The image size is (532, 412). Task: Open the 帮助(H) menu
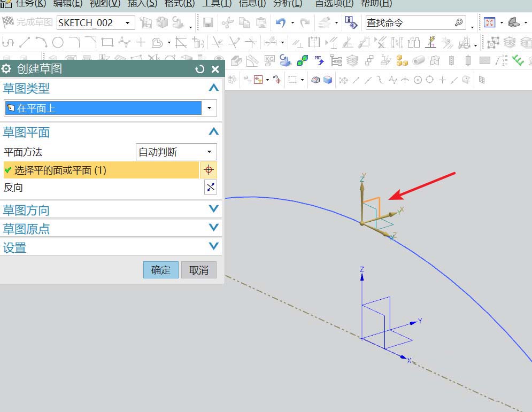[x=376, y=4]
